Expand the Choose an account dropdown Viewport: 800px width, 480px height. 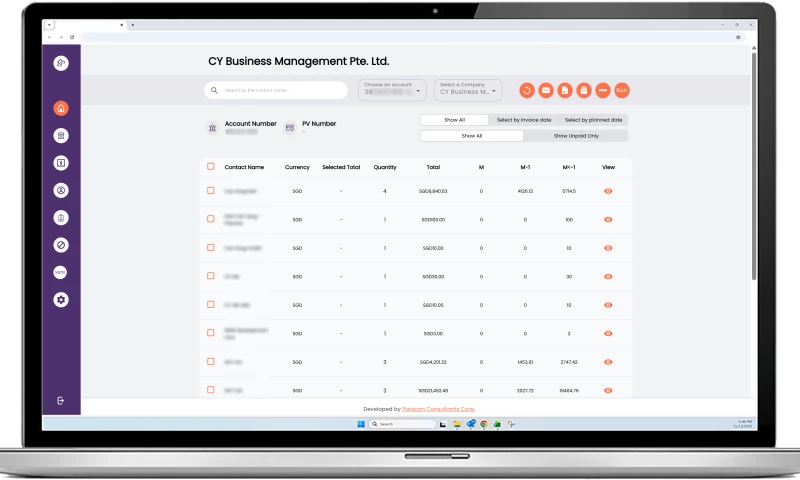pyautogui.click(x=392, y=90)
